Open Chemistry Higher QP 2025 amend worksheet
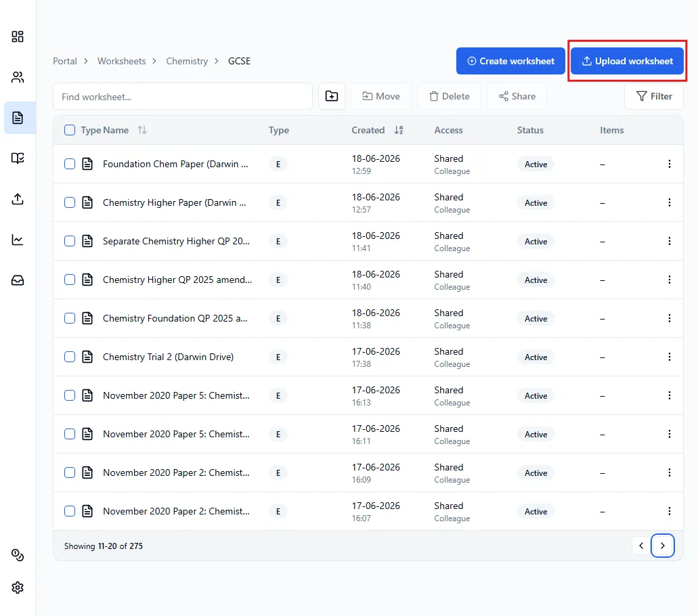The height and width of the screenshot is (616, 698). [x=177, y=280]
